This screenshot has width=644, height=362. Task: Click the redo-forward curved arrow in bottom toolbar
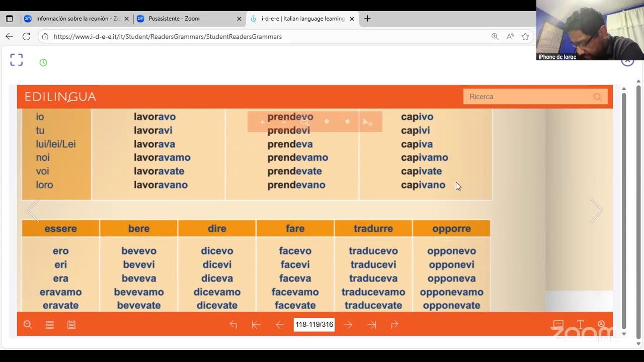[394, 325]
